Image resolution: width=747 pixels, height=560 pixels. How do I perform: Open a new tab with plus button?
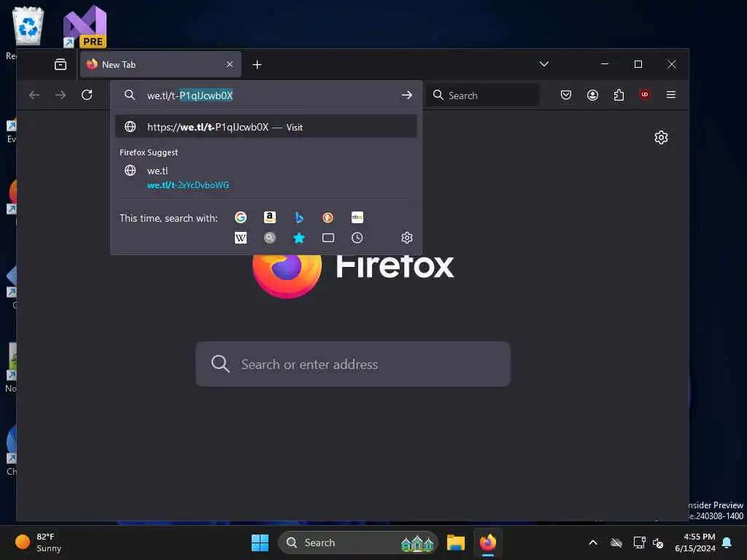258,64
